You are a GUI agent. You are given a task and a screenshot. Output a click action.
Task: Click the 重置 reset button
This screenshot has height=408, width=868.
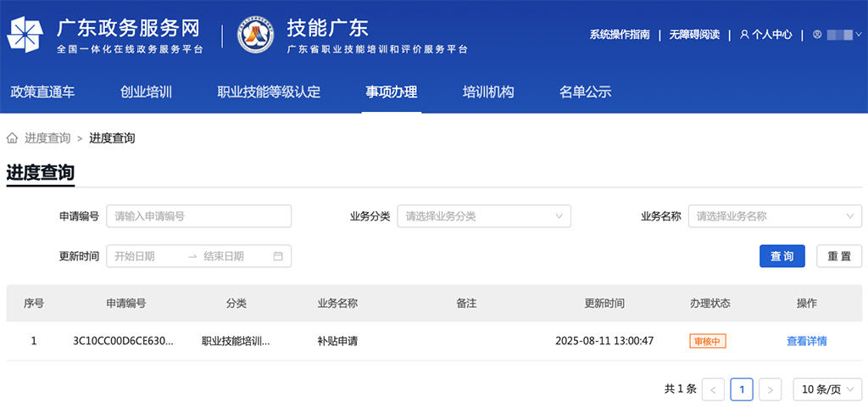838,256
